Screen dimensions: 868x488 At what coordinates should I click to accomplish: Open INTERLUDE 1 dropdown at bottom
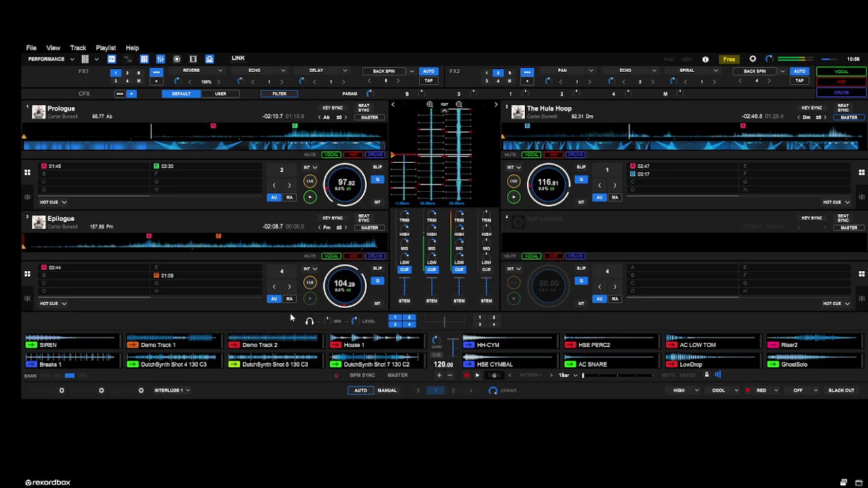tap(172, 390)
